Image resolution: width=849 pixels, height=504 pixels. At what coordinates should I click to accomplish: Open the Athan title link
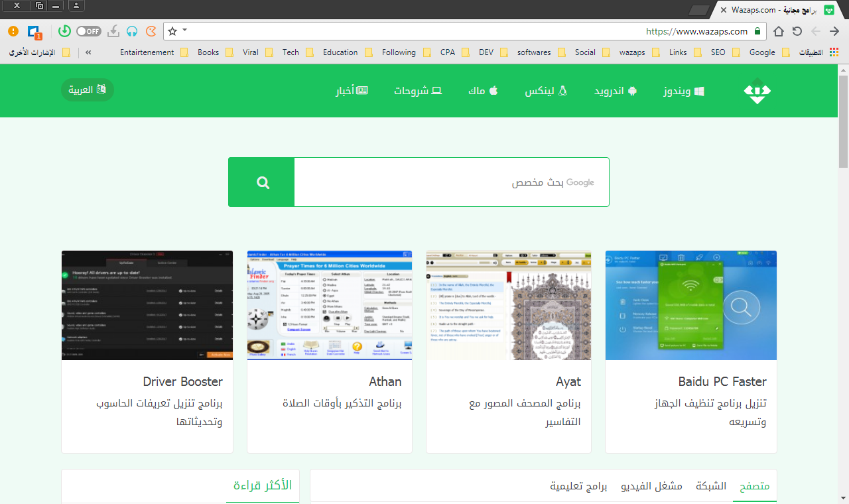(x=385, y=381)
